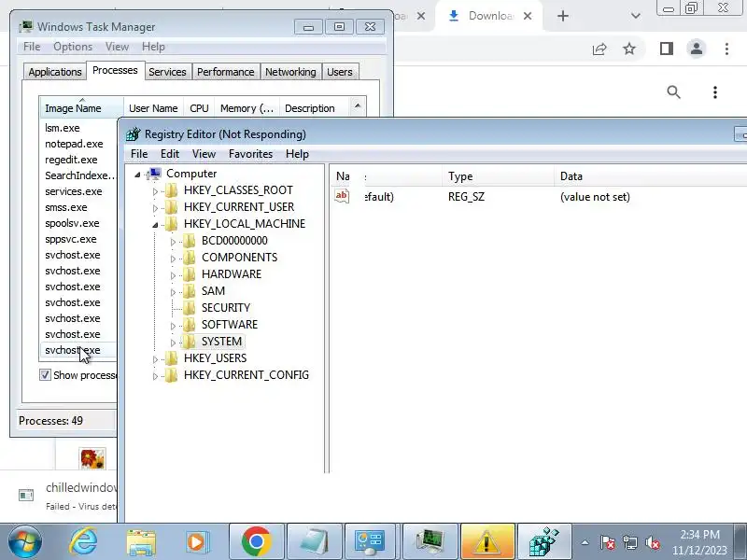This screenshot has width=747, height=560.
Task: Expand HKEY_CLASSES_ROOT node
Action: tap(155, 191)
